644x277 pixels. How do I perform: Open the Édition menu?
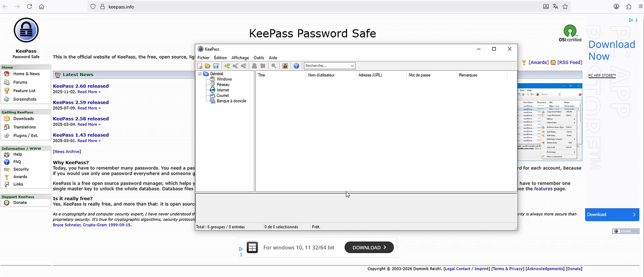click(220, 58)
